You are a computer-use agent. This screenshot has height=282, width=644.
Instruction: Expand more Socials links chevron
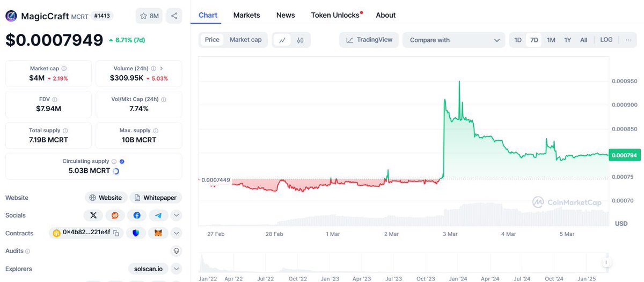point(176,215)
